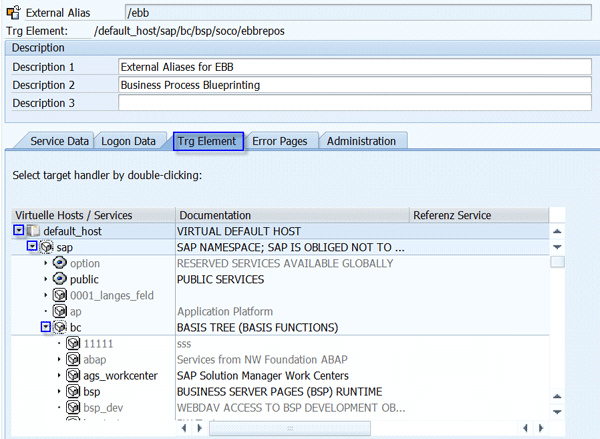
Task: Click the lower scroll-up arrow beside bsp row
Action: [x=557, y=396]
